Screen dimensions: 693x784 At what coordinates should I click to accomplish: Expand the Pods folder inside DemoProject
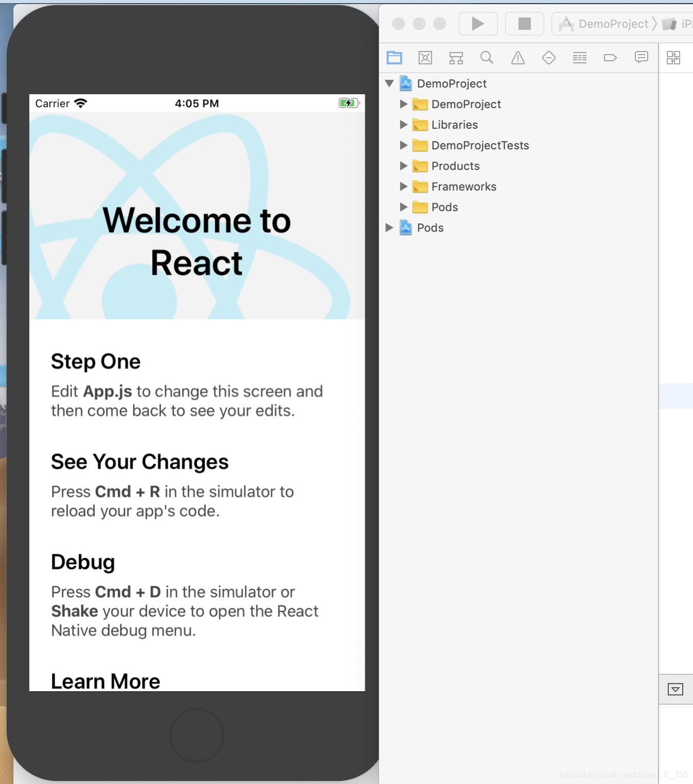tap(404, 207)
